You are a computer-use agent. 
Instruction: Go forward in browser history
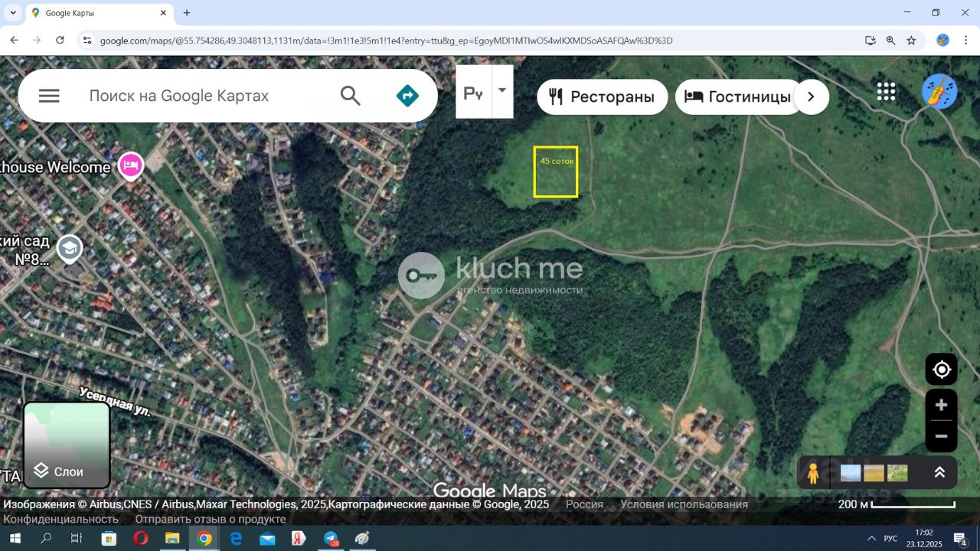(x=37, y=41)
